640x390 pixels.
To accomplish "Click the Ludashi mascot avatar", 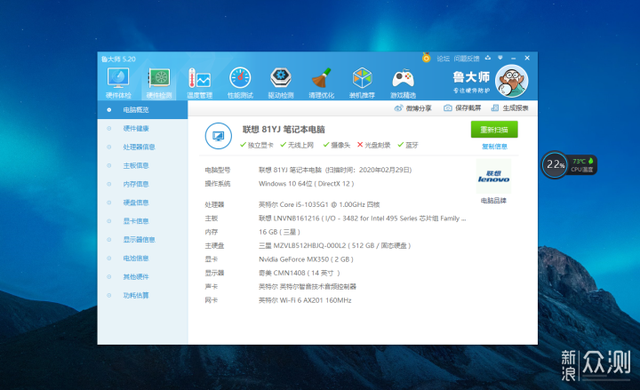I will [x=511, y=81].
